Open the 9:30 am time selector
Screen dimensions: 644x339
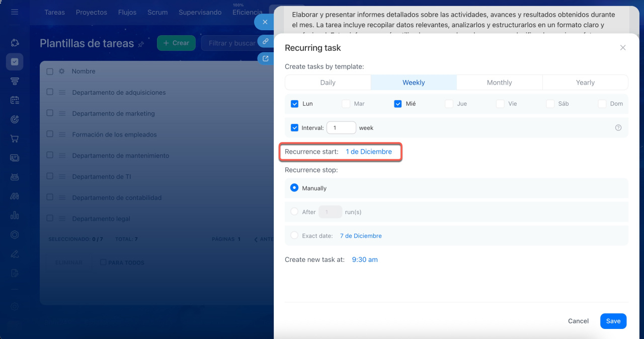coord(365,260)
